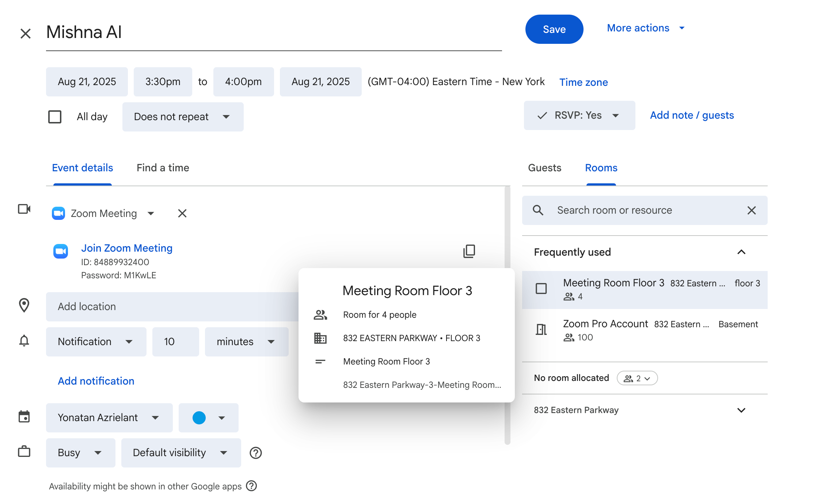The image size is (817, 504).
Task: Open the Notification type dropdown
Action: pos(96,342)
